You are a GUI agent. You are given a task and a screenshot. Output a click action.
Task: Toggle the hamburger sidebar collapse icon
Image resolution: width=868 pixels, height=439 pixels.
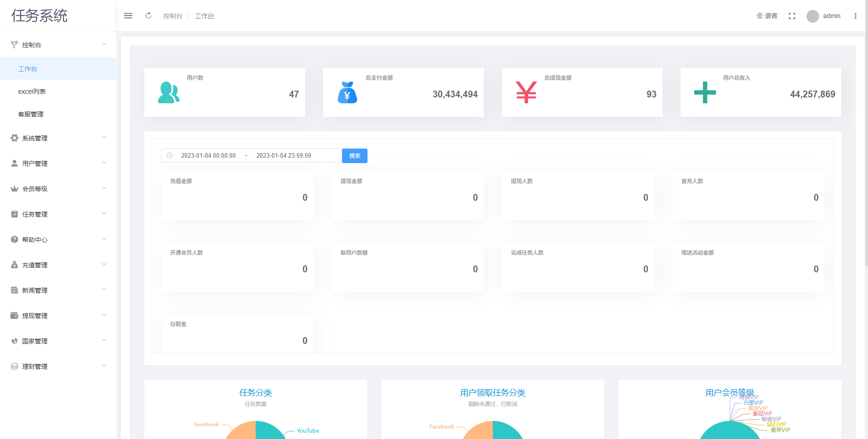(128, 16)
